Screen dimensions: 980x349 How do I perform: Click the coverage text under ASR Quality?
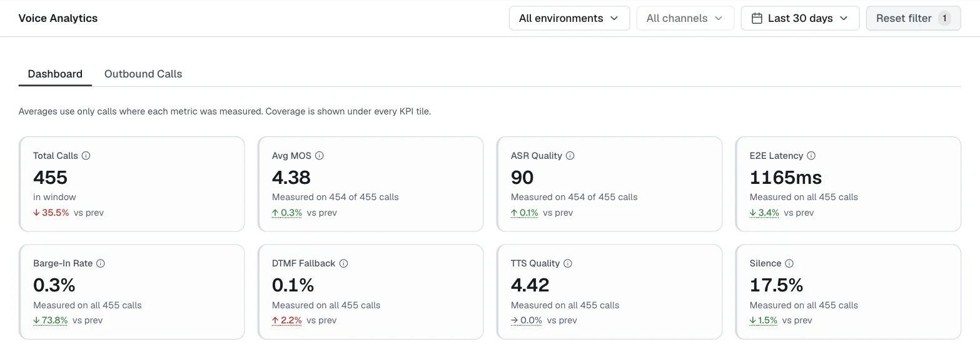(574, 197)
